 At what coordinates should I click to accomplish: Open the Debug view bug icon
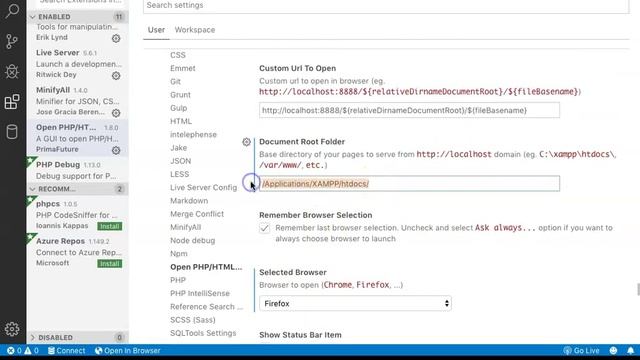12,71
